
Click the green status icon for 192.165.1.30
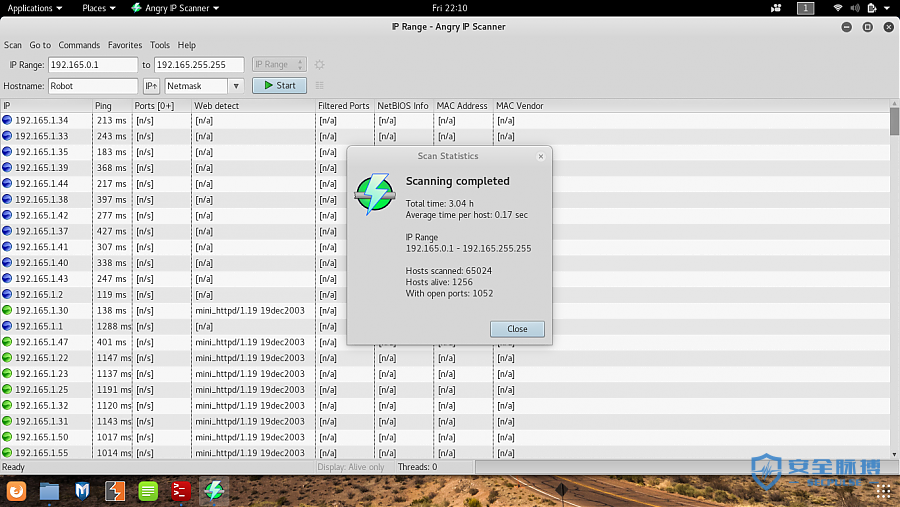(7, 310)
